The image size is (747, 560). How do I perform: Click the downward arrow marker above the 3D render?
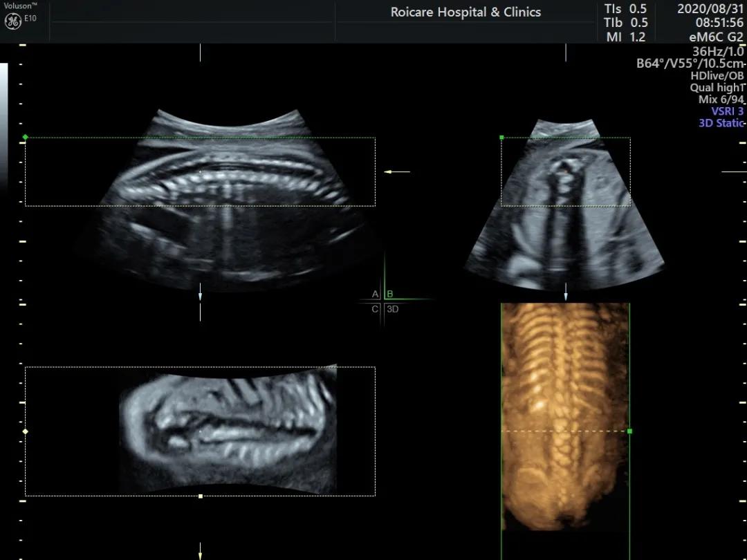tap(566, 296)
